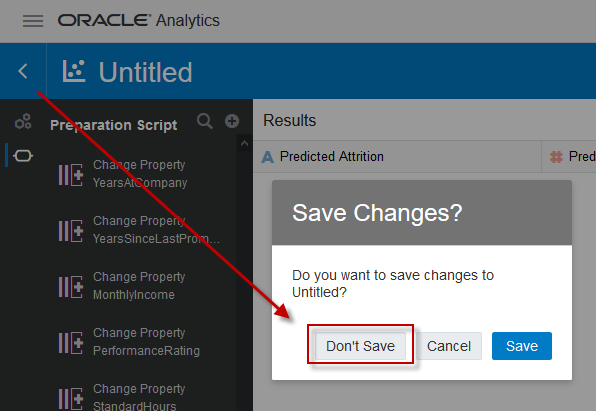Viewport: 596px width, 411px height.
Task: Add a new preparation script step
Action: [x=232, y=121]
